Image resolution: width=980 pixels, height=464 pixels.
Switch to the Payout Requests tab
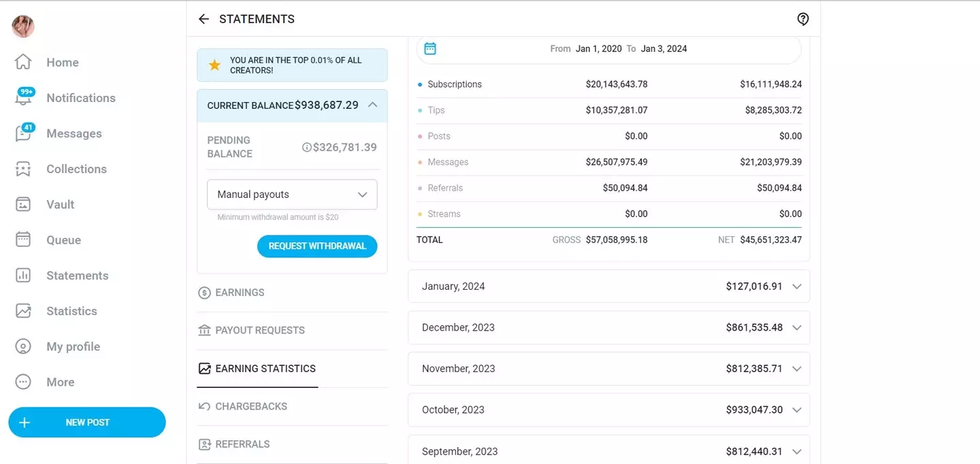pos(259,331)
